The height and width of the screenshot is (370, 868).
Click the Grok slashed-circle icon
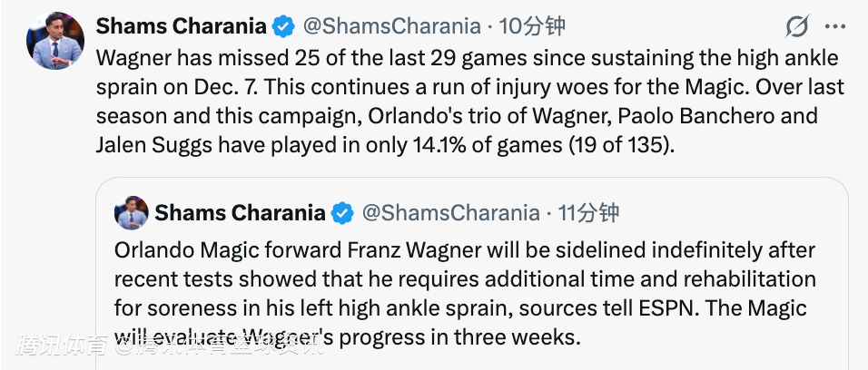tap(796, 27)
